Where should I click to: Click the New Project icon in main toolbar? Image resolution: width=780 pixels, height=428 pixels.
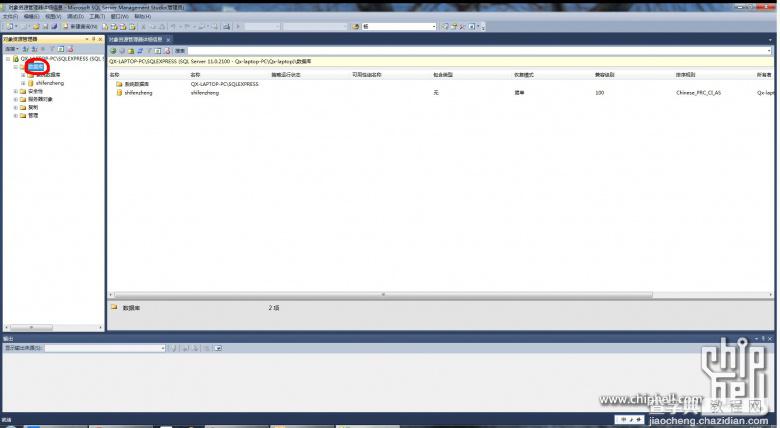10,26
